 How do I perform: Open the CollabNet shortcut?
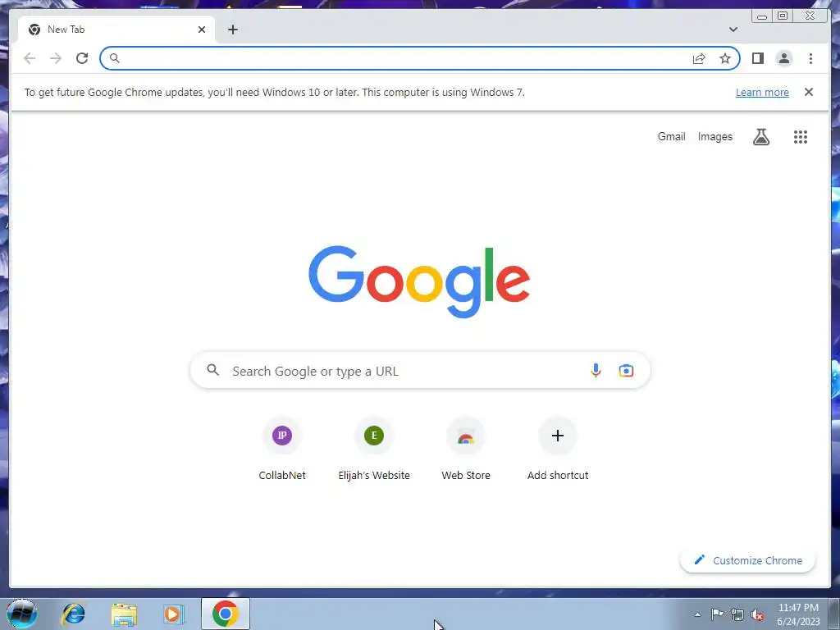point(282,450)
